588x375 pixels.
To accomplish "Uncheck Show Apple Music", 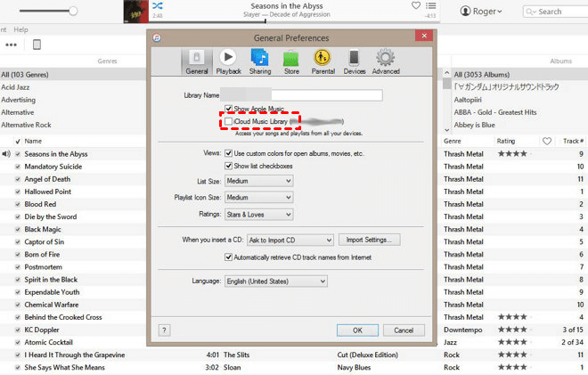I will point(228,109).
